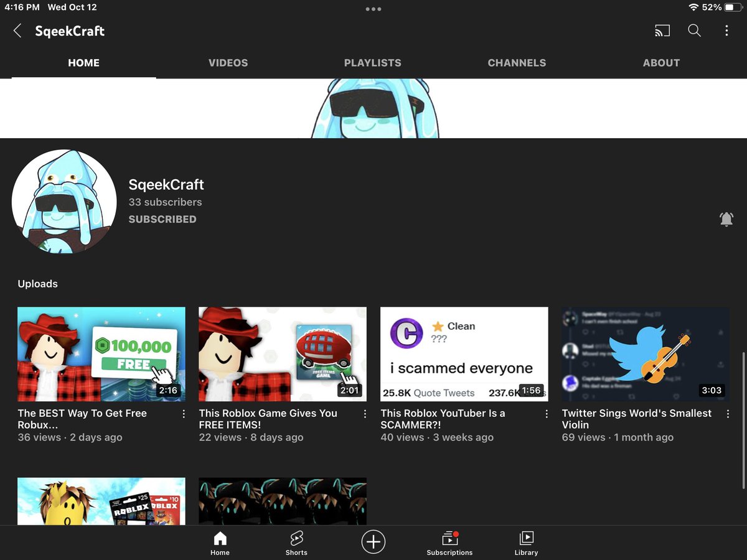Open title 'The BEST Way To Get Free Robux...'
Screen dimensions: 747x560
pos(82,419)
